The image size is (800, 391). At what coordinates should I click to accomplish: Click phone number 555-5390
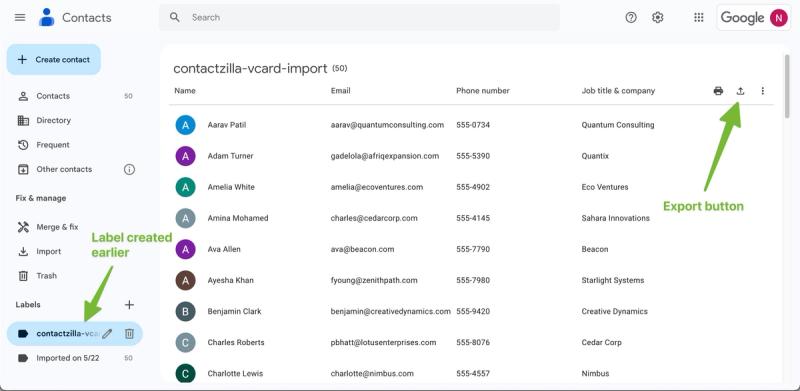pyautogui.click(x=473, y=156)
